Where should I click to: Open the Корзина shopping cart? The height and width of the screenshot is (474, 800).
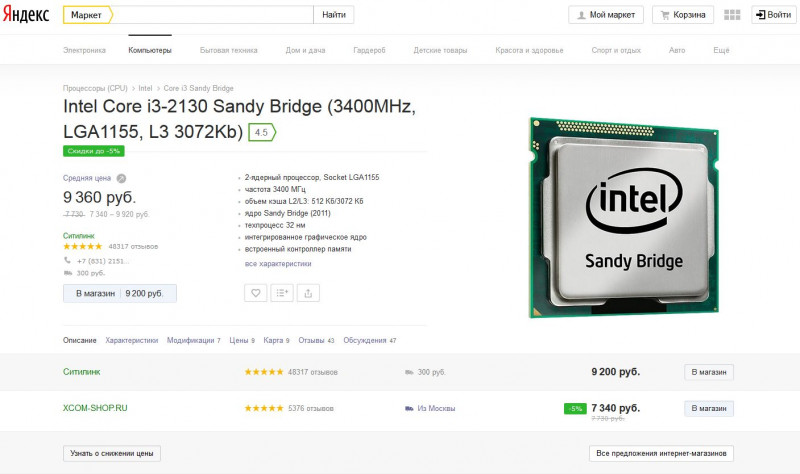click(683, 15)
